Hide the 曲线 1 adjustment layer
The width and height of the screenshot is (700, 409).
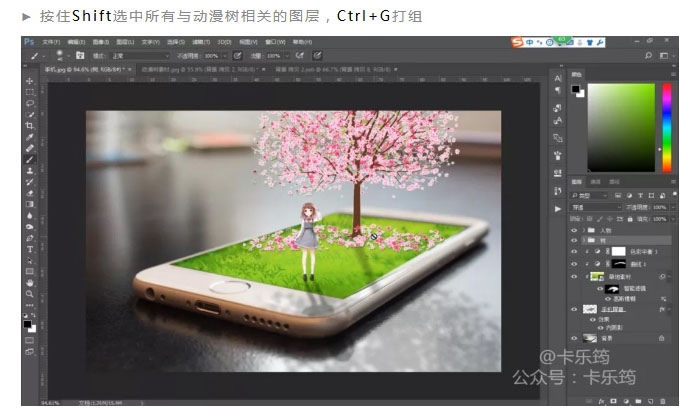(574, 264)
